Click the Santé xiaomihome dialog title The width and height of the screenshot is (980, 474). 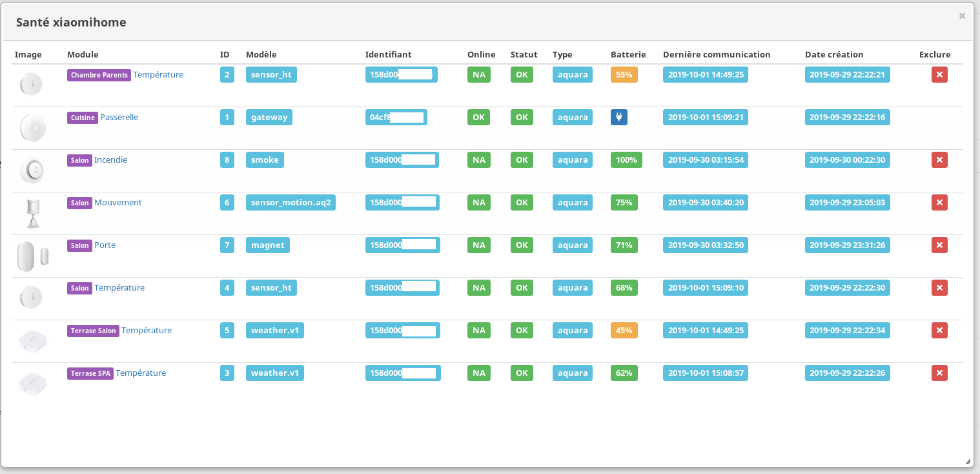coord(71,23)
